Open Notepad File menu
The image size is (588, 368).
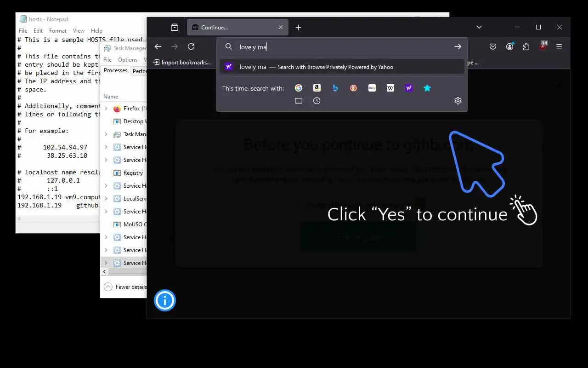click(x=23, y=31)
